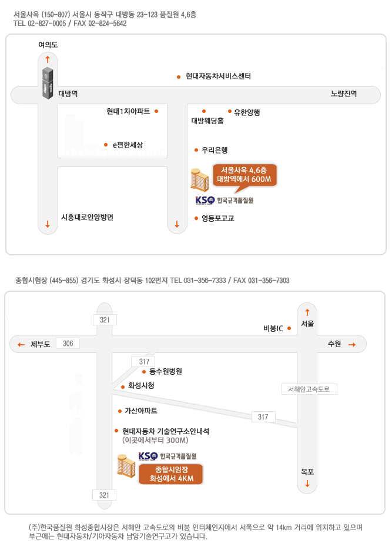Click the down arrow below 목포
The width and height of the screenshot is (392, 553).
coord(307,483)
